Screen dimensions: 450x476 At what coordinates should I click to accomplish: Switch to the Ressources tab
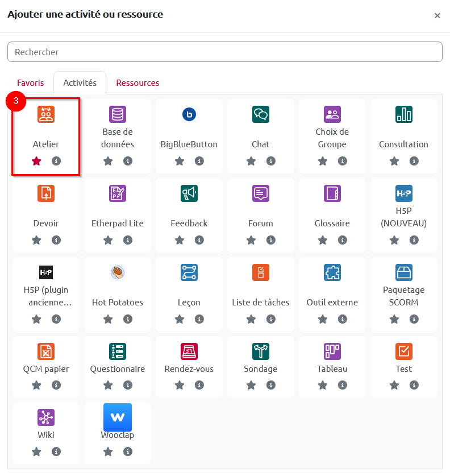coord(137,83)
